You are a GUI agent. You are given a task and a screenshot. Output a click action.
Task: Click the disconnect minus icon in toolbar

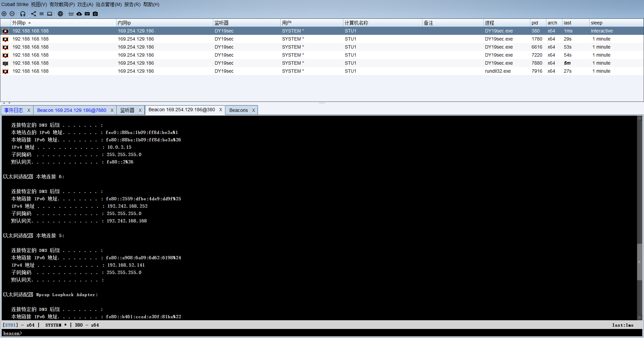click(12, 14)
